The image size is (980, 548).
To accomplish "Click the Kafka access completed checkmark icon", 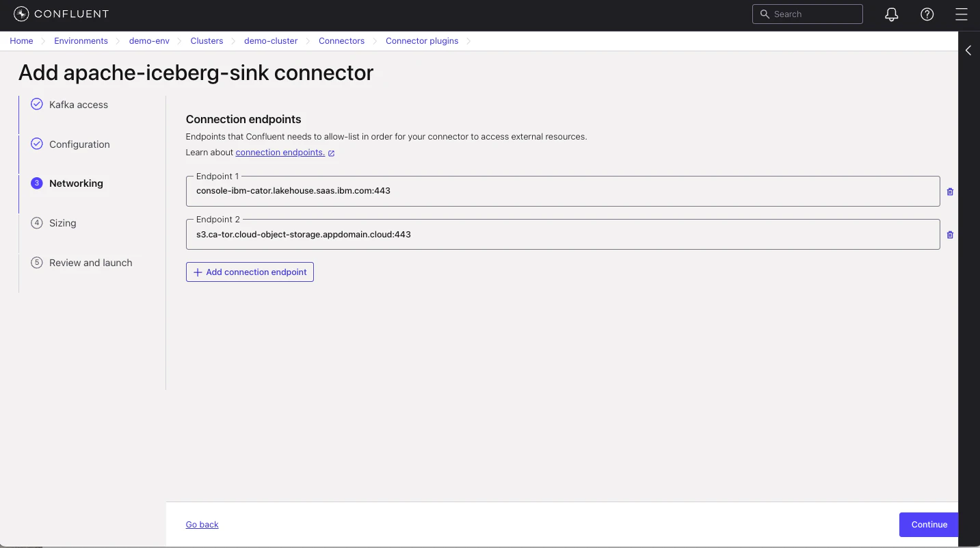I will click(37, 104).
